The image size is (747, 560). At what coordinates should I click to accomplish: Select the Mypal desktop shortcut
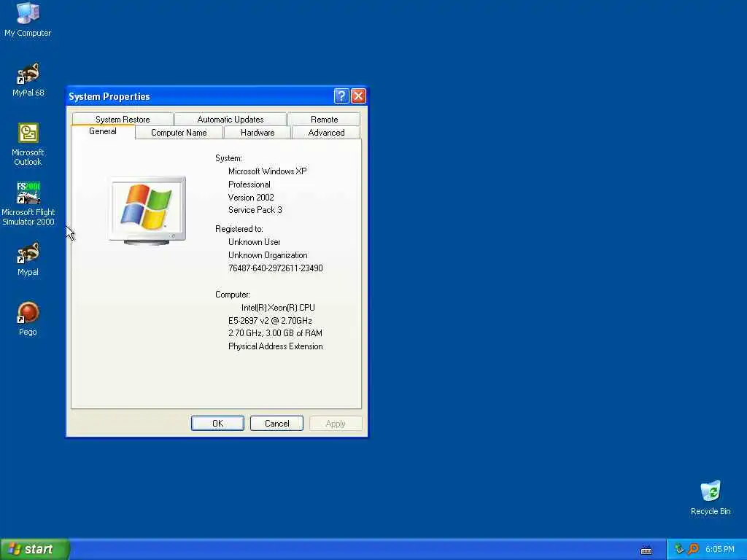point(28,259)
